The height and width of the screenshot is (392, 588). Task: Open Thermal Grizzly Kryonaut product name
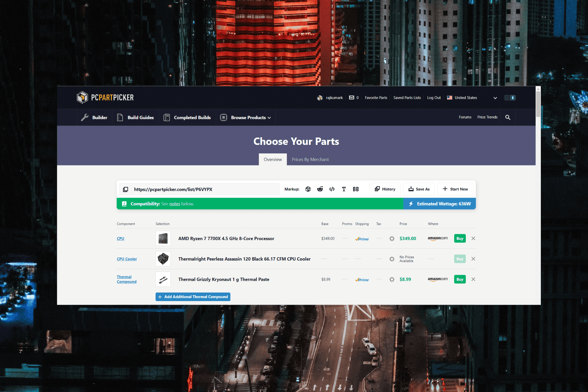(x=224, y=279)
